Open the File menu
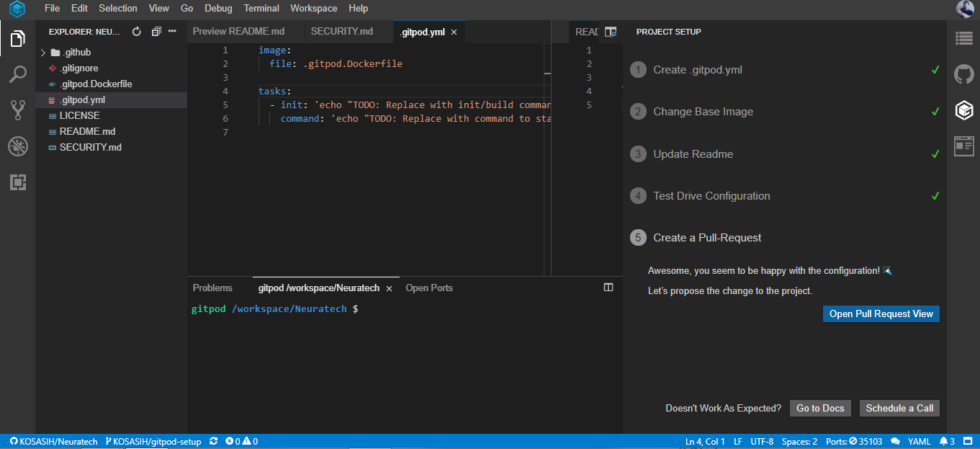 tap(52, 9)
